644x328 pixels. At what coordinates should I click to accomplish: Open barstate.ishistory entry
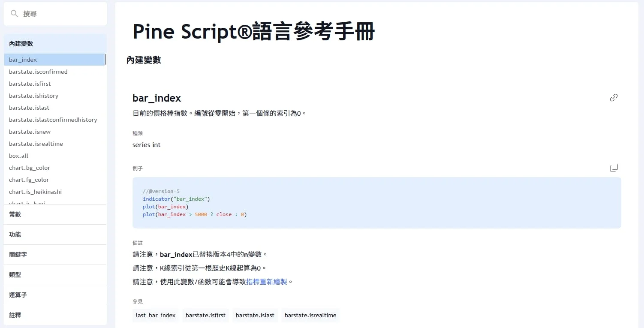click(x=54, y=96)
